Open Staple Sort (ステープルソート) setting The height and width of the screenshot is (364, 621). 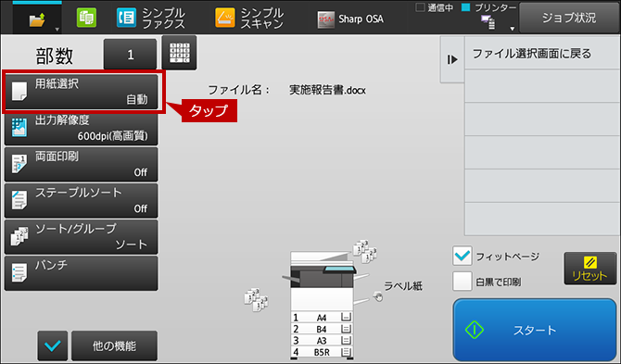[82, 200]
